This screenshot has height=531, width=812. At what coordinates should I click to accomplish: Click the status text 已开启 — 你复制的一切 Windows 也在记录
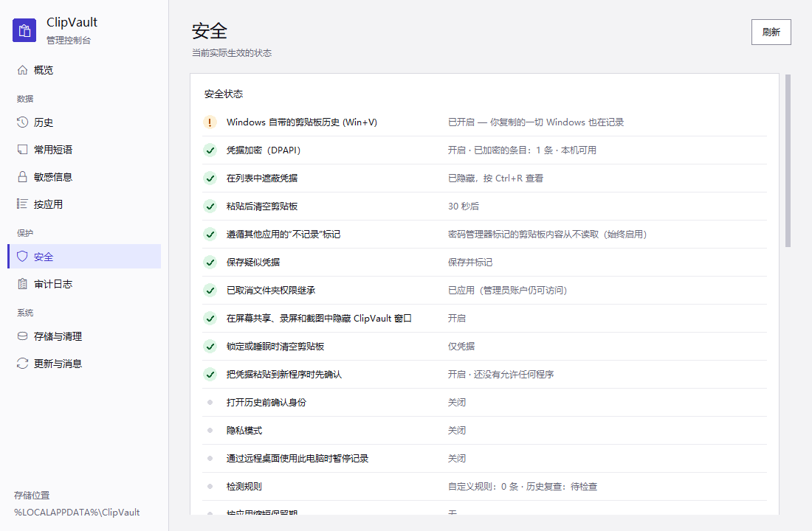535,122
